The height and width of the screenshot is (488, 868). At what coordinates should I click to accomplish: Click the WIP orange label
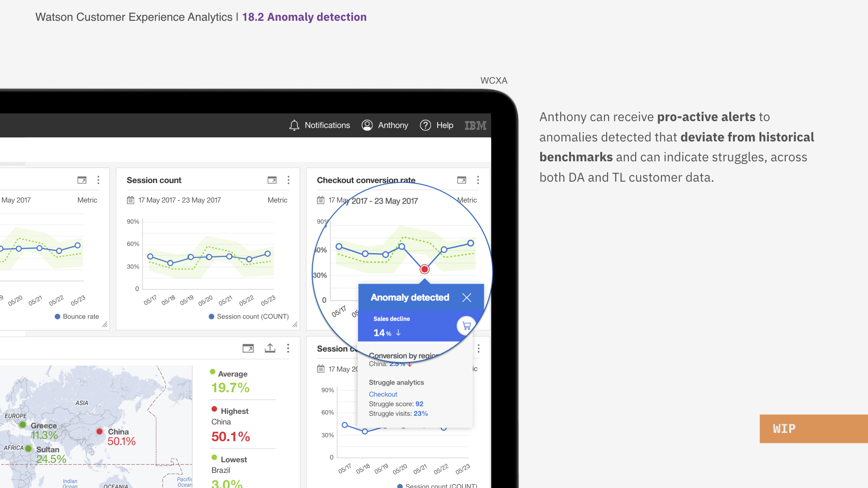coord(813,429)
